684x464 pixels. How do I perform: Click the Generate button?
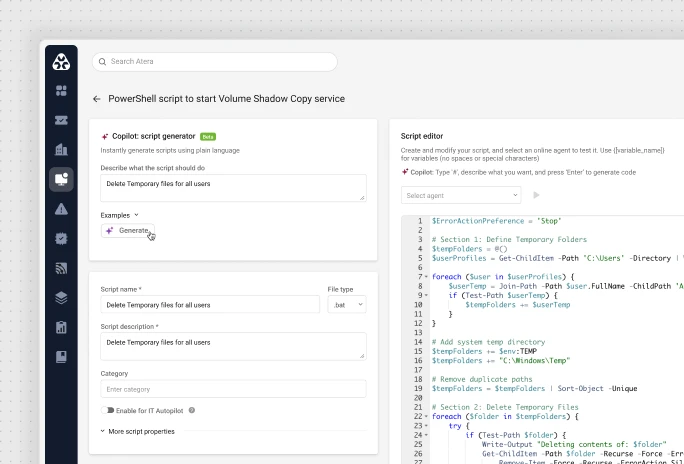pyautogui.click(x=128, y=231)
